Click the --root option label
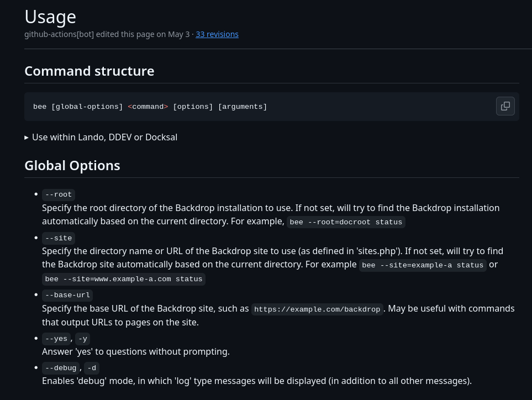 pyautogui.click(x=59, y=194)
